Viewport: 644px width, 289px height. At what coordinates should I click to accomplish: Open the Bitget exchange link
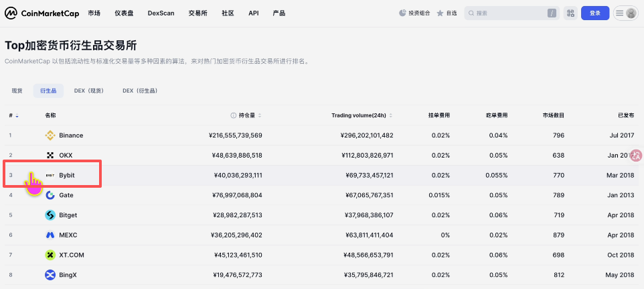[68, 215]
